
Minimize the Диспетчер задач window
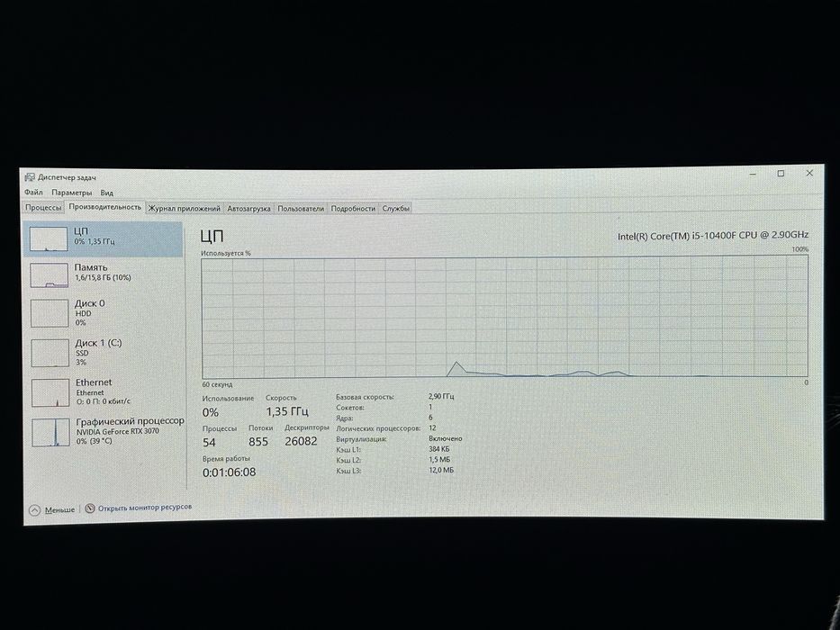753,174
